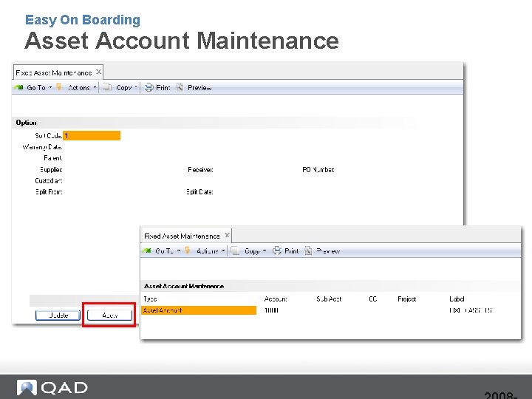Screen dimensions: 532x399
Task: Close Fixed Asset Maintenance tab in front window
Action: (x=227, y=235)
